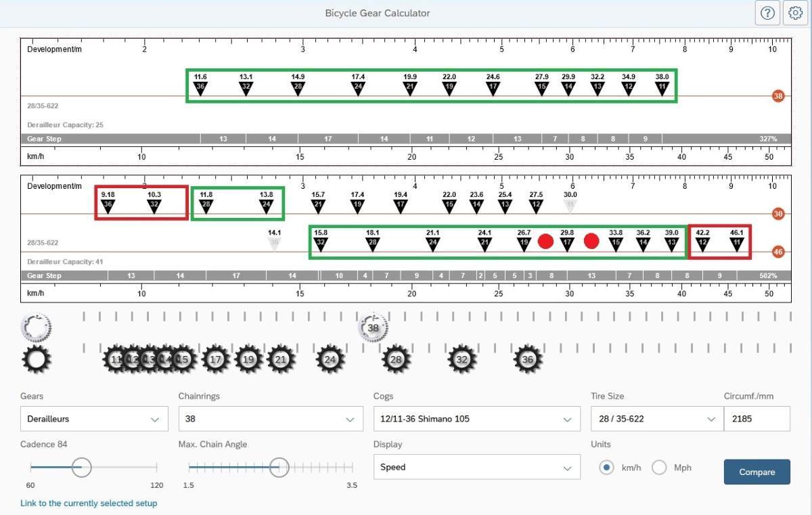Select the 21-tooth cog sprocket
Screen dimensions: 812x515
pos(281,360)
